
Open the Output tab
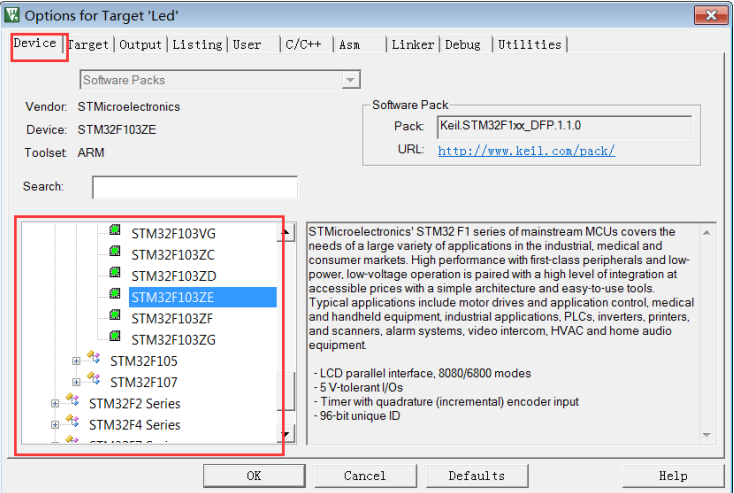coord(140,45)
